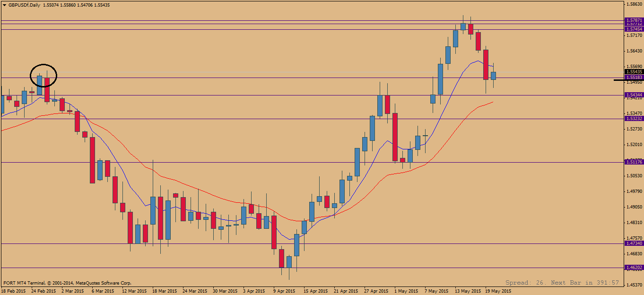Click the 13 May 2015 date label
This screenshot has height=295, width=644.
(x=468, y=291)
